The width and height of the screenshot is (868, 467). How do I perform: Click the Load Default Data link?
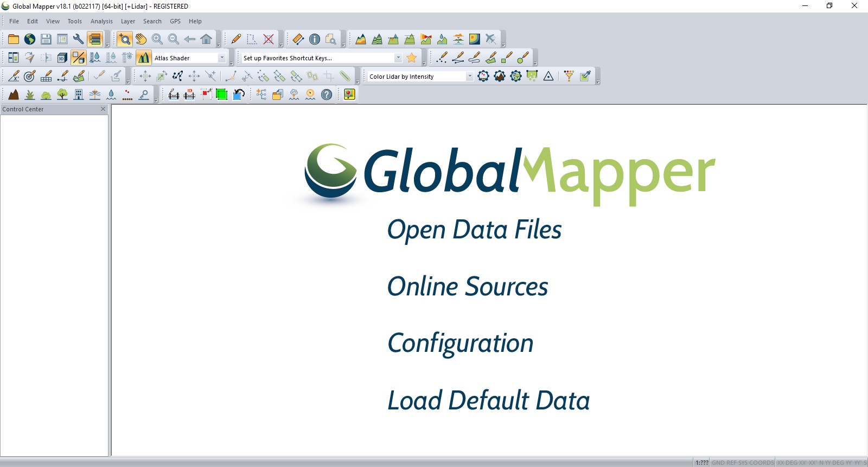(x=489, y=401)
